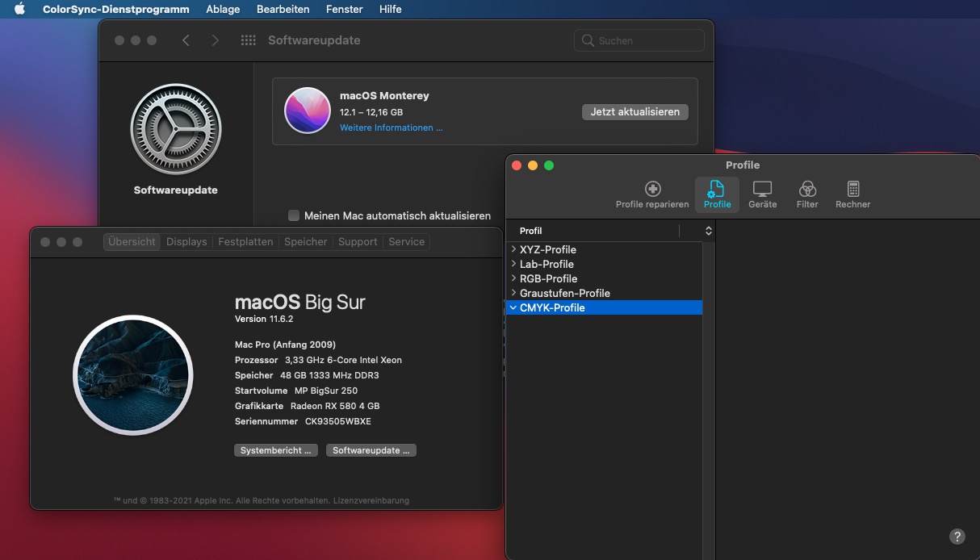The width and height of the screenshot is (980, 560).
Task: Select the Rechner toolbar icon
Action: pos(853,194)
